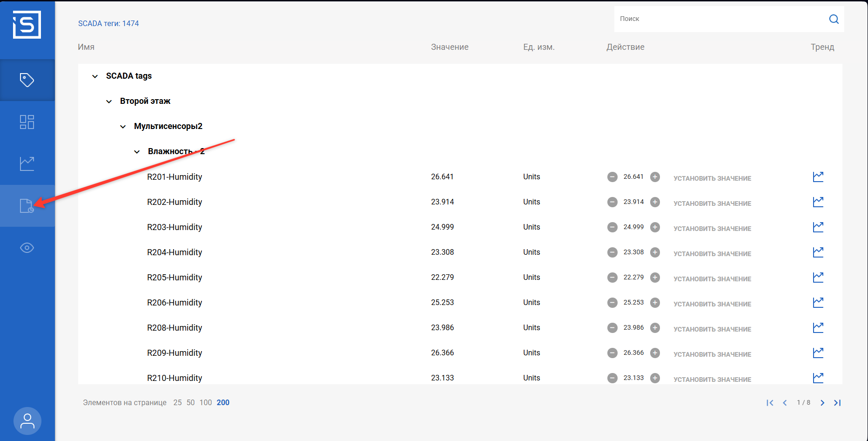Collapse the Второй этаж group
The height and width of the screenshot is (441, 868).
(109, 102)
